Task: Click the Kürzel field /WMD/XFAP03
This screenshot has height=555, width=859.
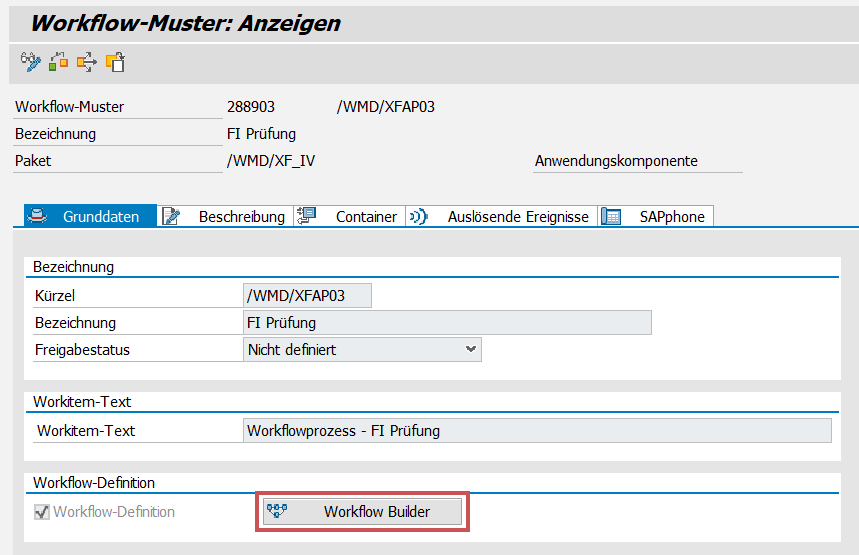Action: pyautogui.click(x=307, y=295)
